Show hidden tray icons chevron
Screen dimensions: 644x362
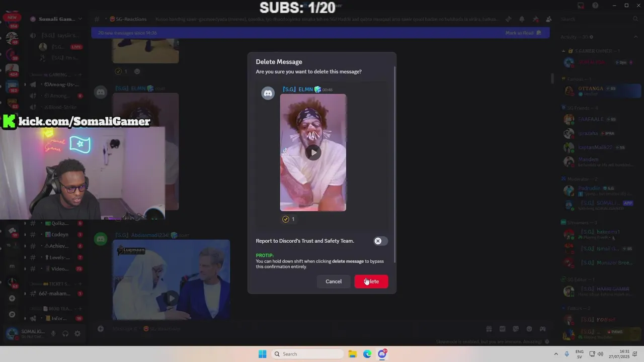556,354
